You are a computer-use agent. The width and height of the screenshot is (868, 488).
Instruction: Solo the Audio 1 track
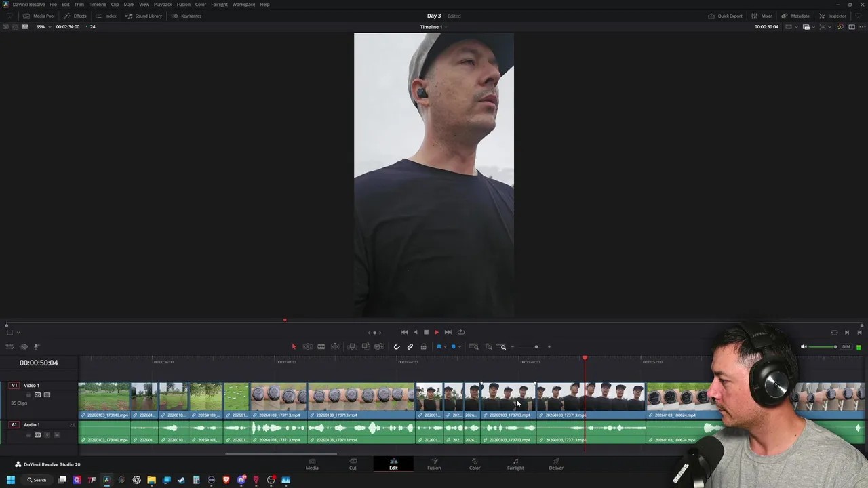(x=47, y=434)
